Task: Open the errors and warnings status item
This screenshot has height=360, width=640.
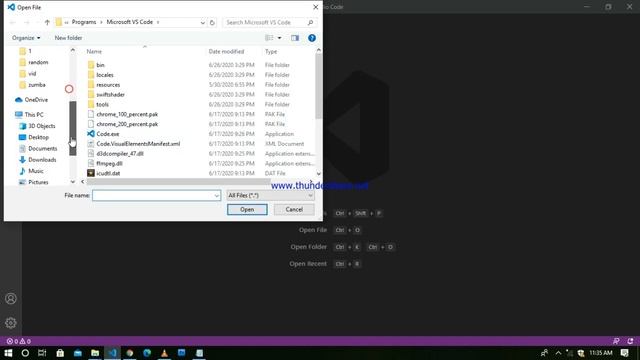Action: 18,341
